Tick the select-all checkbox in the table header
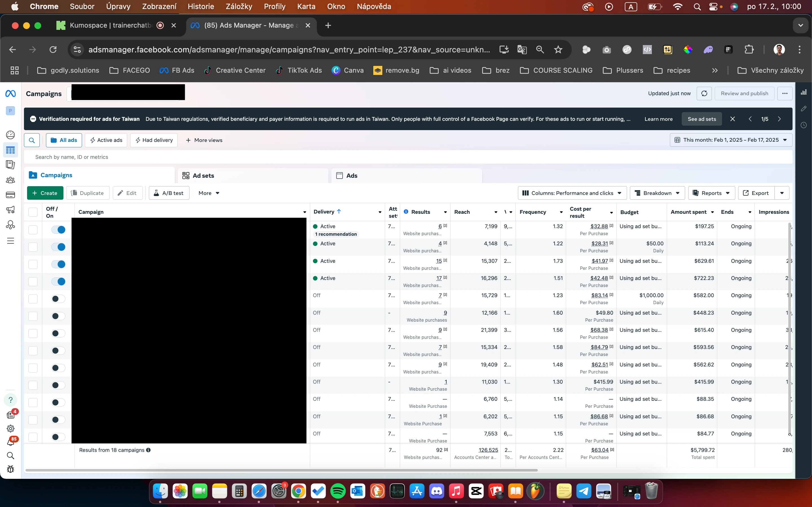 (x=33, y=212)
